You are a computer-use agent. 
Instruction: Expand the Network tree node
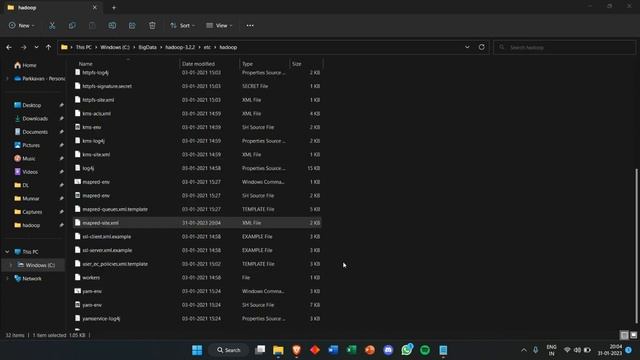pos(7,279)
